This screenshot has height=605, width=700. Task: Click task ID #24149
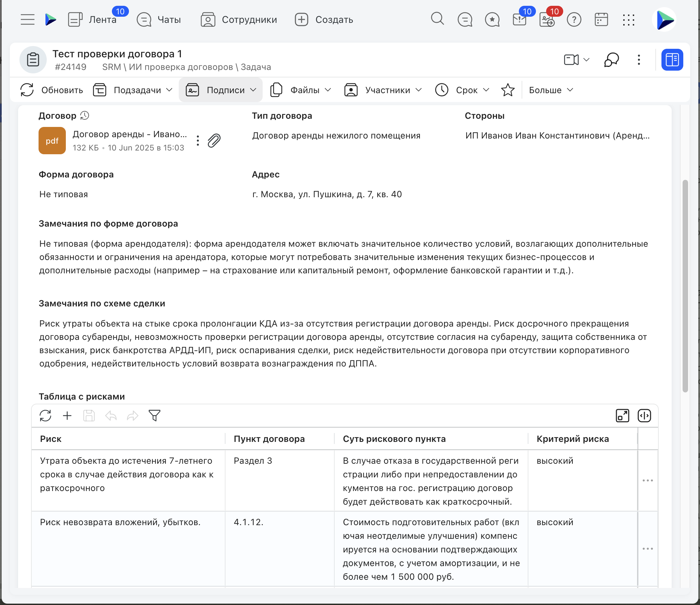point(71,67)
